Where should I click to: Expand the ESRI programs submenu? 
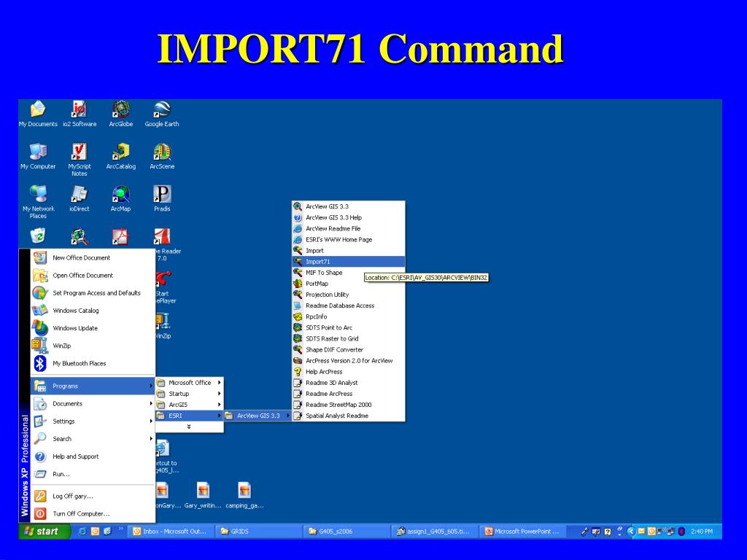(x=189, y=416)
